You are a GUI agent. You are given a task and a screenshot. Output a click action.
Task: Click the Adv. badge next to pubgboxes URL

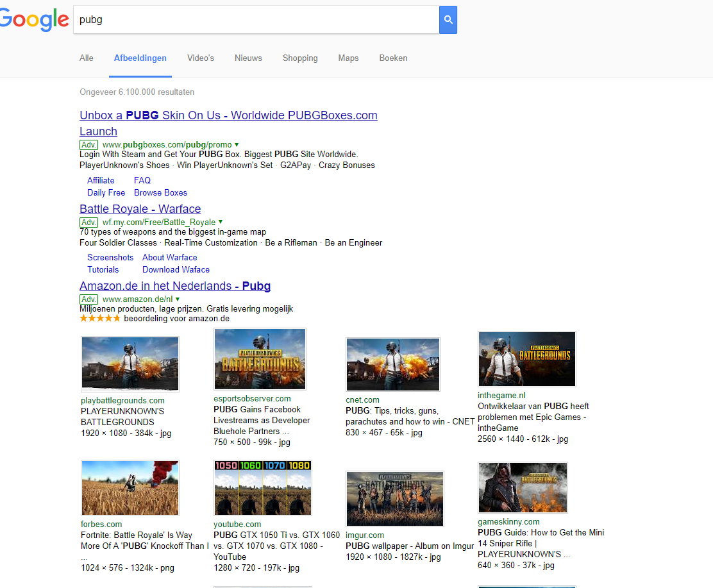pos(88,145)
